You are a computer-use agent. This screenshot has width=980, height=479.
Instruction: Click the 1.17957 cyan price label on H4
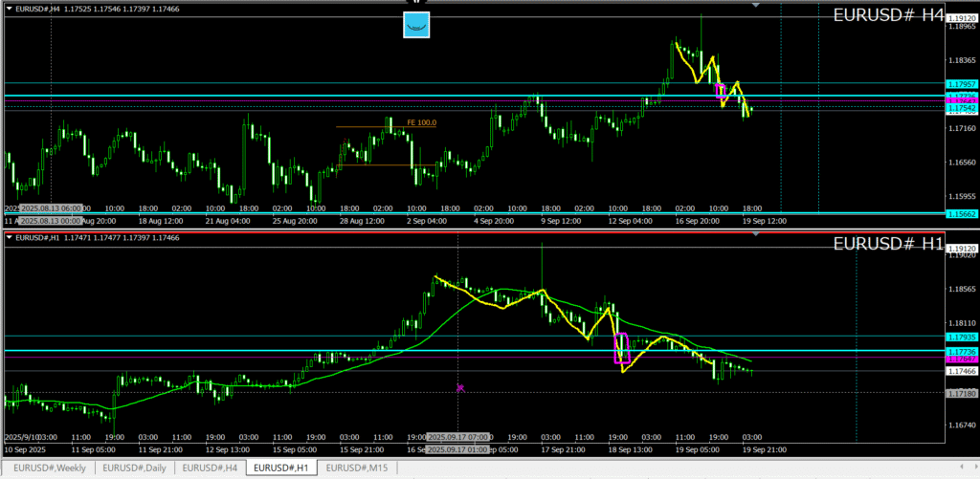click(961, 84)
